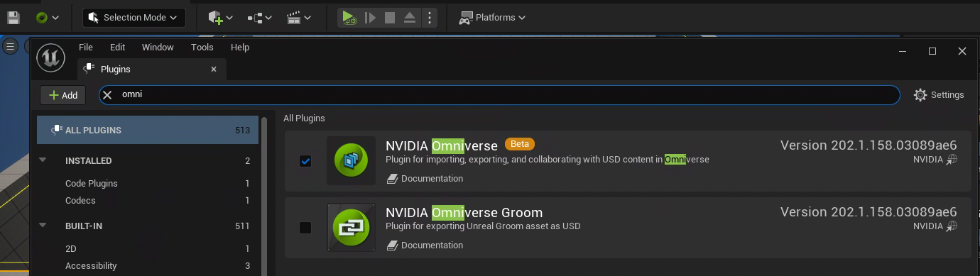Open the Selection Mode dropdown
The image size is (980, 276).
pos(134,17)
